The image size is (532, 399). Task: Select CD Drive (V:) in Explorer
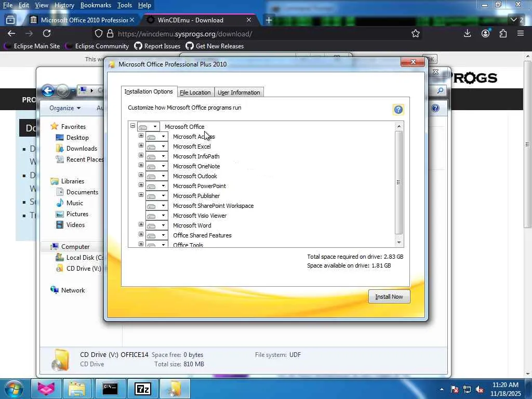click(x=79, y=269)
